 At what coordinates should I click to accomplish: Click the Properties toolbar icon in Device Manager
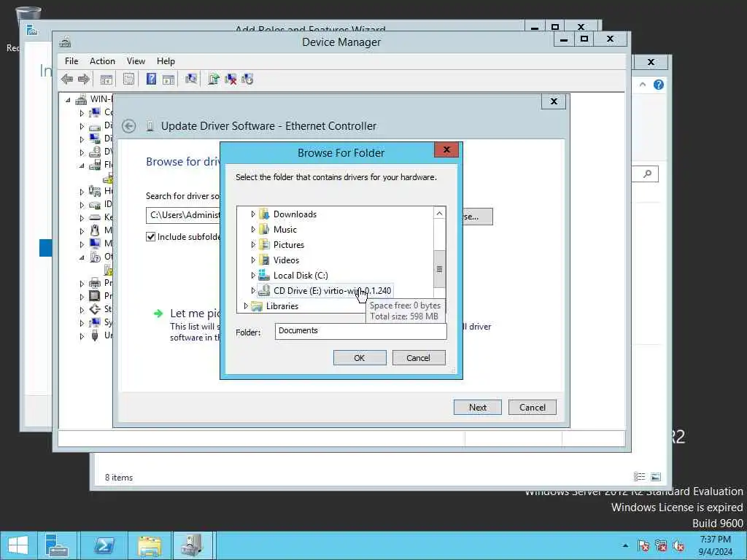(x=128, y=79)
